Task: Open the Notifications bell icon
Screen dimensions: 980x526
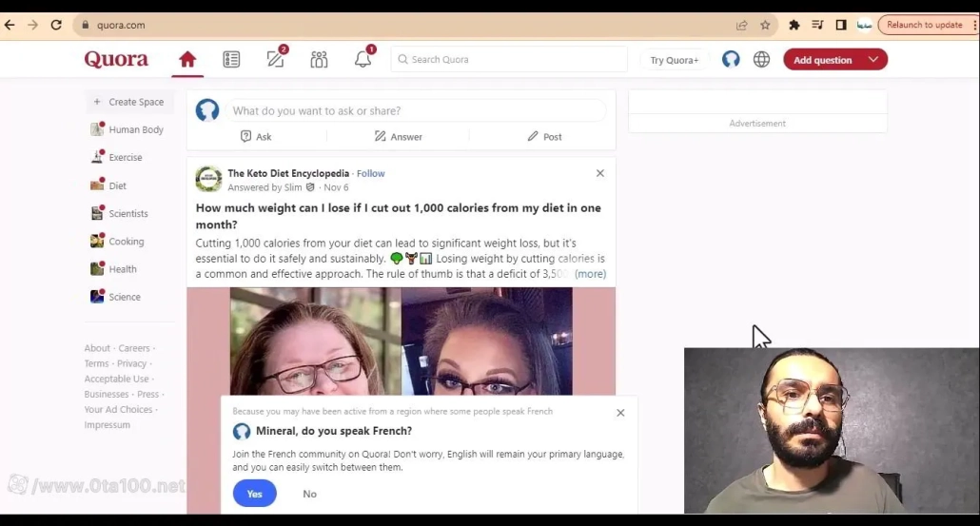Action: coord(363,59)
